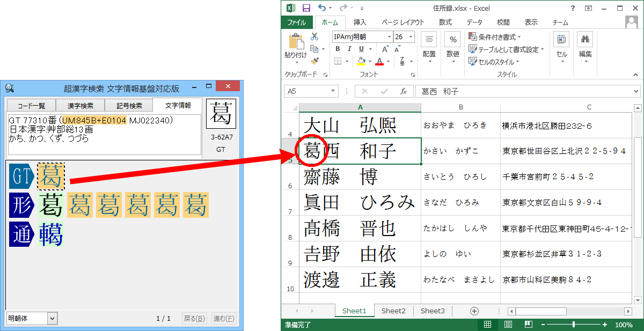The height and width of the screenshot is (331, 644).
Task: Select the Format Painter brush icon
Action: 314,61
